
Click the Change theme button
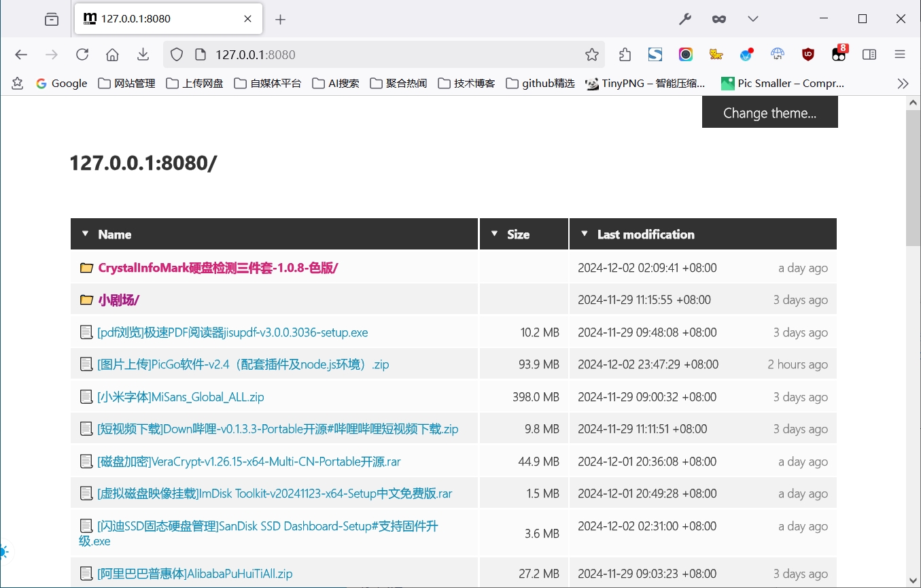click(x=769, y=112)
